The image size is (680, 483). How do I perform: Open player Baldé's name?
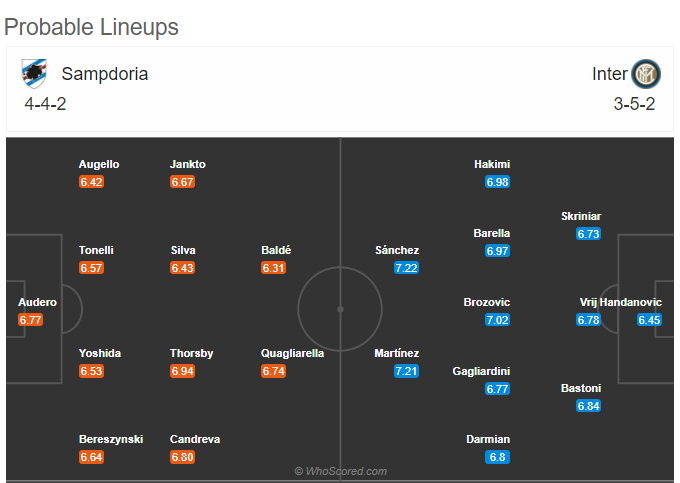276,250
